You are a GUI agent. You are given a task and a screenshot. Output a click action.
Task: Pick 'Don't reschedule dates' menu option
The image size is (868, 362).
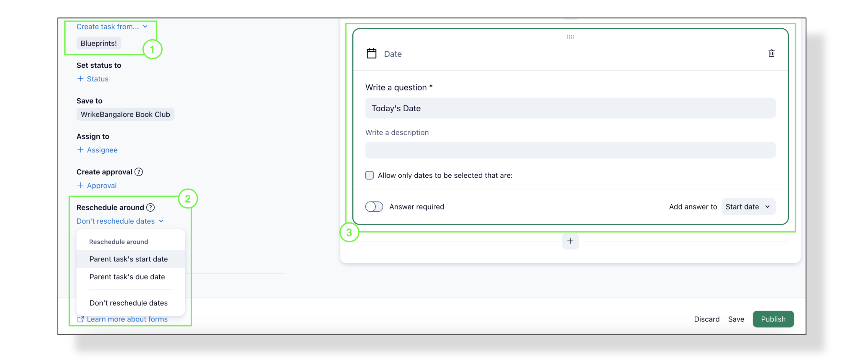(128, 303)
